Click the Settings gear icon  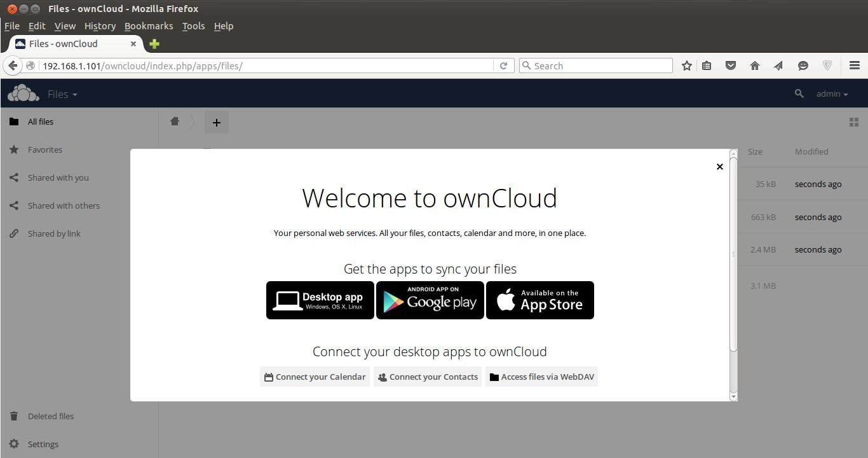click(x=14, y=444)
